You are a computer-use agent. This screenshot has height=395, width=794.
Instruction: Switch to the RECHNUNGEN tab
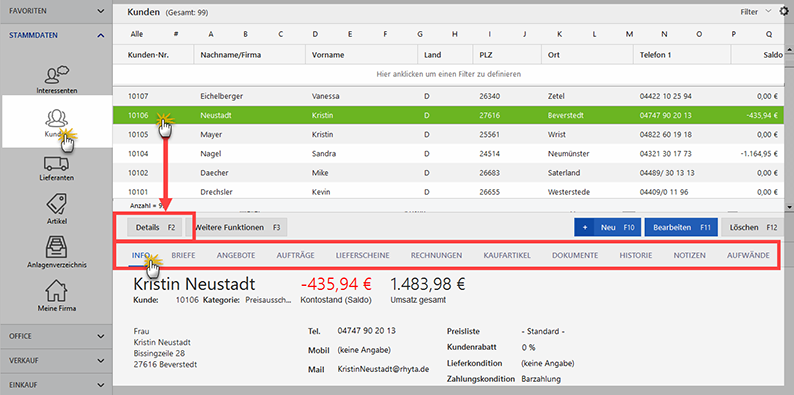click(436, 255)
